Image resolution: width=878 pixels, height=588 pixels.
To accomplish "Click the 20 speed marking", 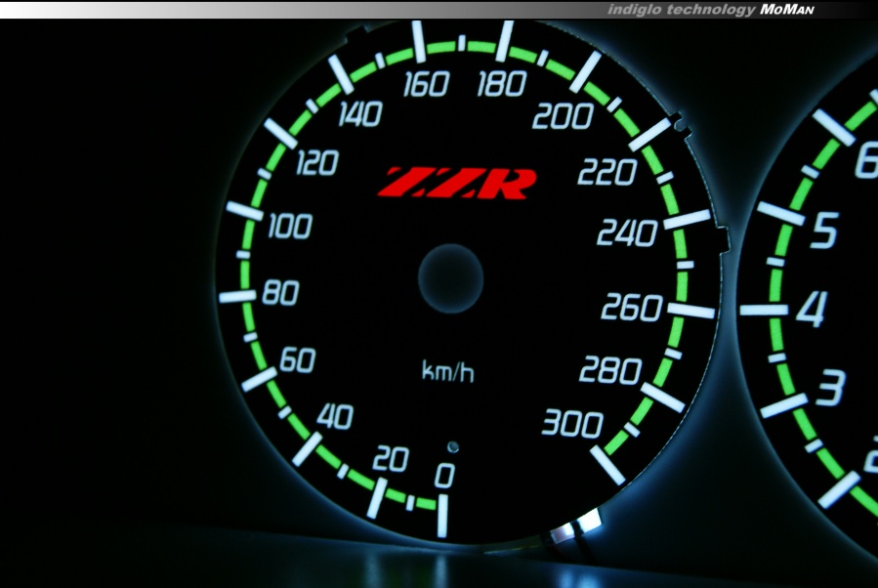I will [391, 459].
